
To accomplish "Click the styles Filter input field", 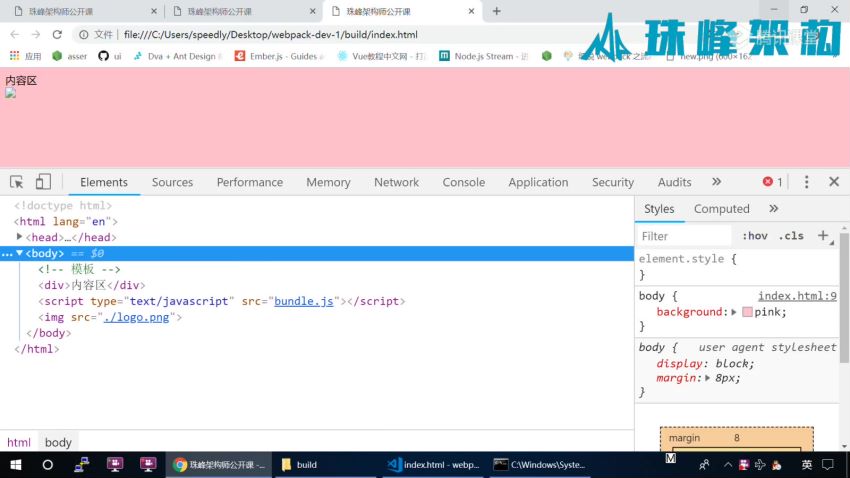I will click(x=684, y=236).
